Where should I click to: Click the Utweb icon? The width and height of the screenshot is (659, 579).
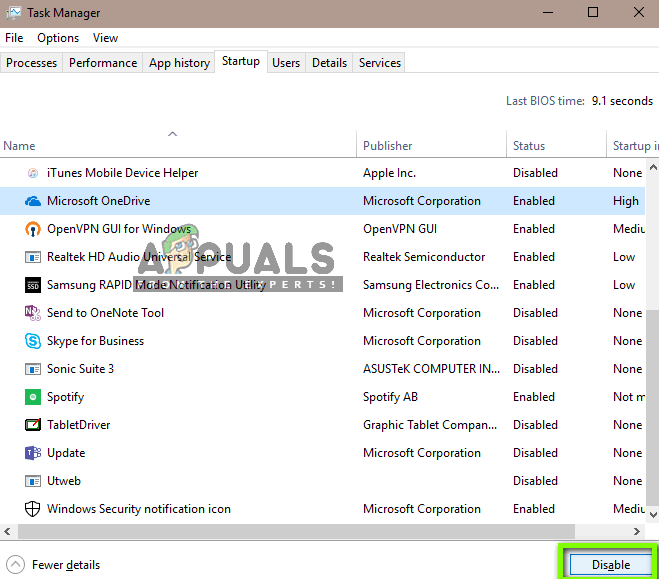click(33, 481)
